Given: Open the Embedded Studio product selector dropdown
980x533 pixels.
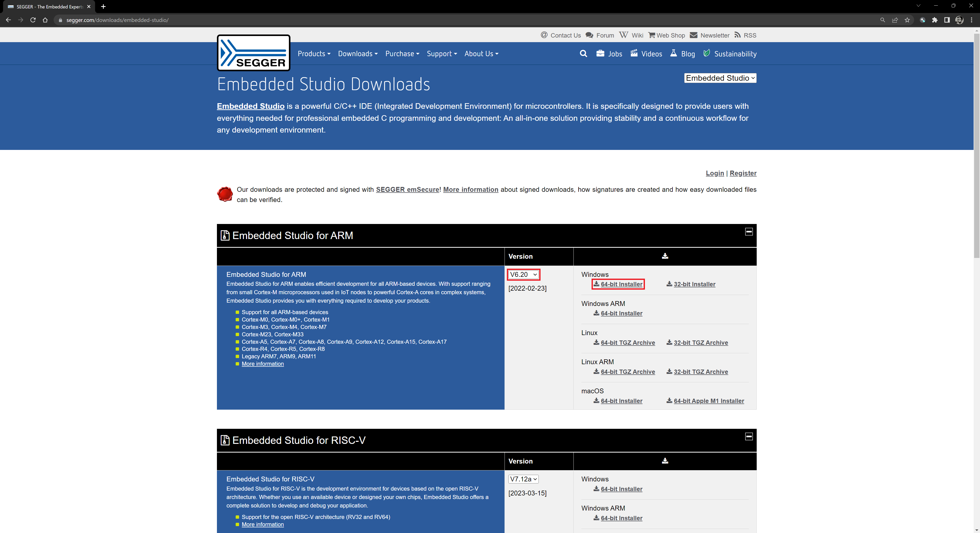Looking at the screenshot, I should point(720,78).
